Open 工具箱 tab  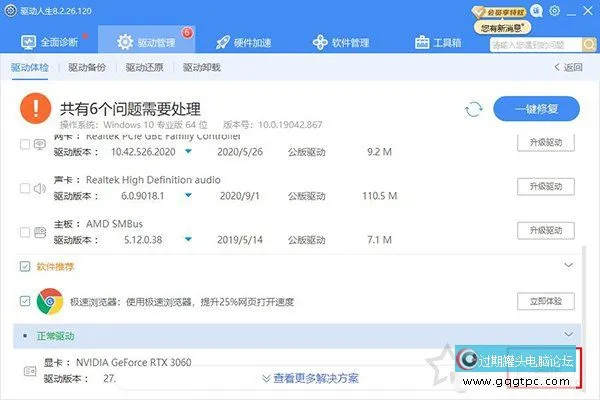click(x=438, y=42)
